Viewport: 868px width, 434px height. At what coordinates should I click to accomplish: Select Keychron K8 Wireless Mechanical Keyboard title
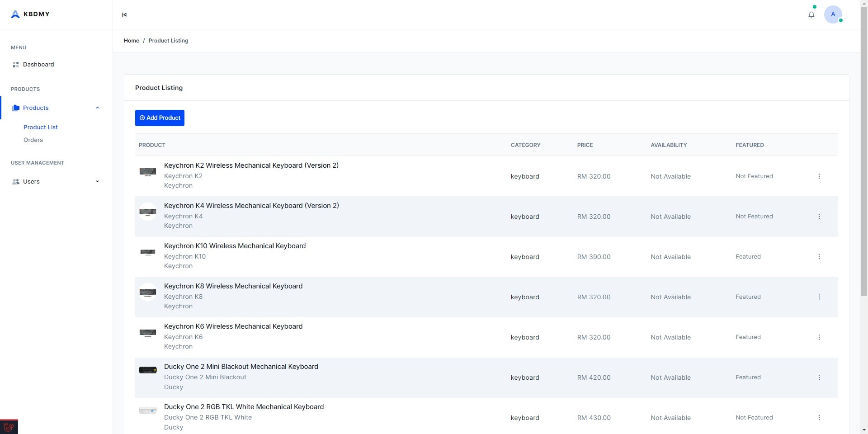pos(233,286)
